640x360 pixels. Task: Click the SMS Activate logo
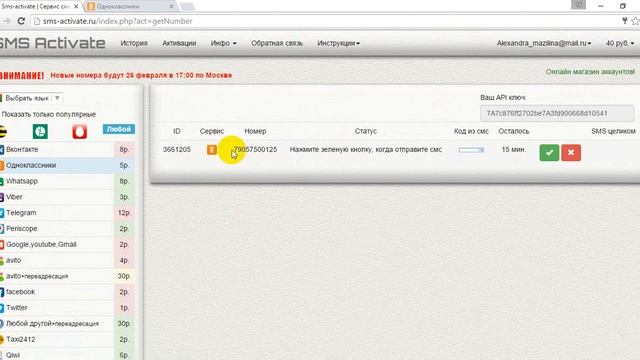tap(53, 43)
